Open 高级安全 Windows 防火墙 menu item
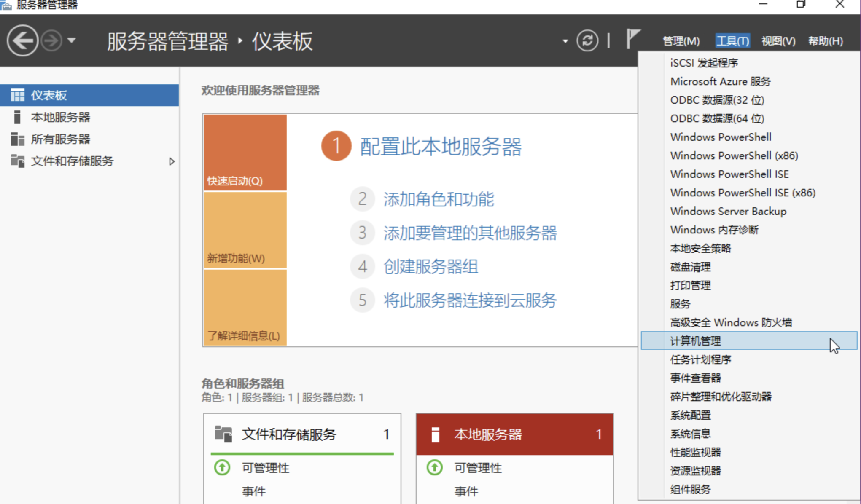 [x=749, y=322]
